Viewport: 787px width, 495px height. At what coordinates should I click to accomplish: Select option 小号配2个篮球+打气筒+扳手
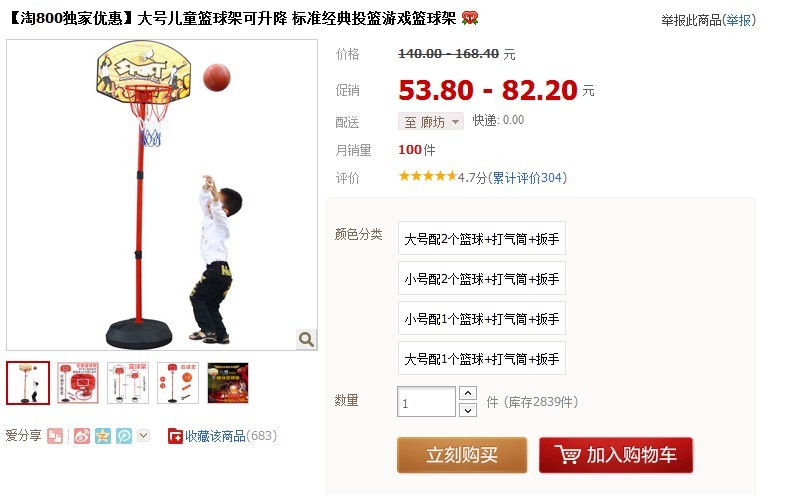click(482, 278)
